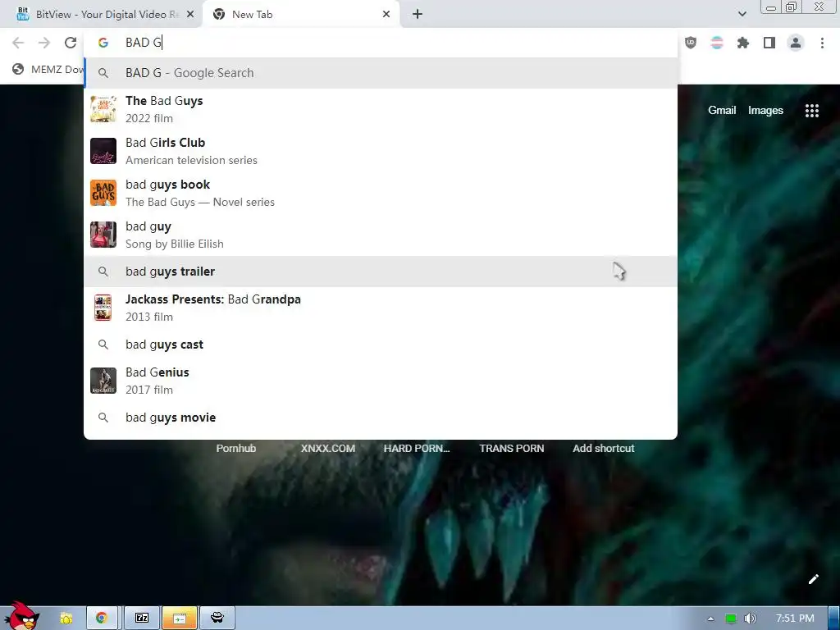840x630 pixels.
Task: Open the uBlock Origin extension
Action: (691, 43)
